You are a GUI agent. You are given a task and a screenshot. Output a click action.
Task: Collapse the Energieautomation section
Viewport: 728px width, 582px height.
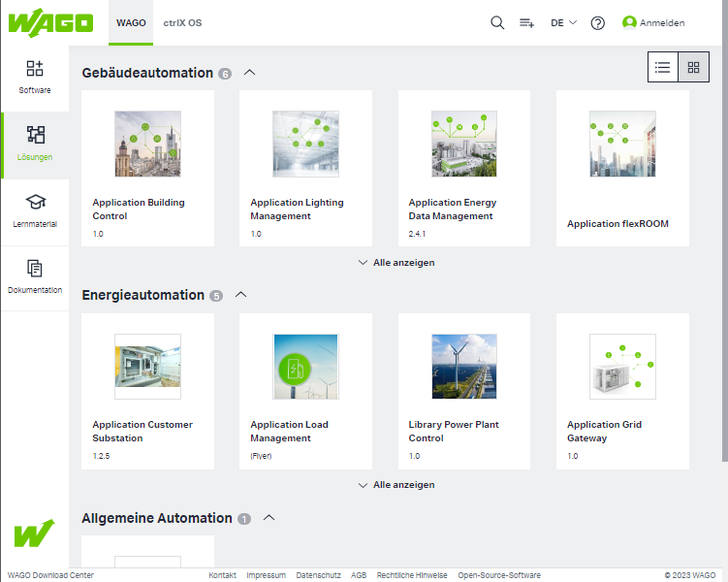pos(241,295)
